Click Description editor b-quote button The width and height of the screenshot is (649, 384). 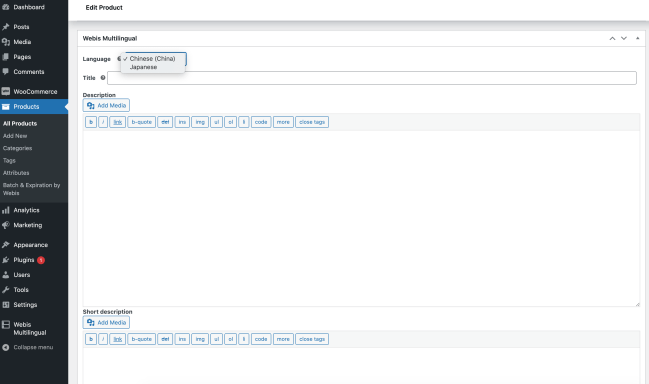[x=142, y=122]
